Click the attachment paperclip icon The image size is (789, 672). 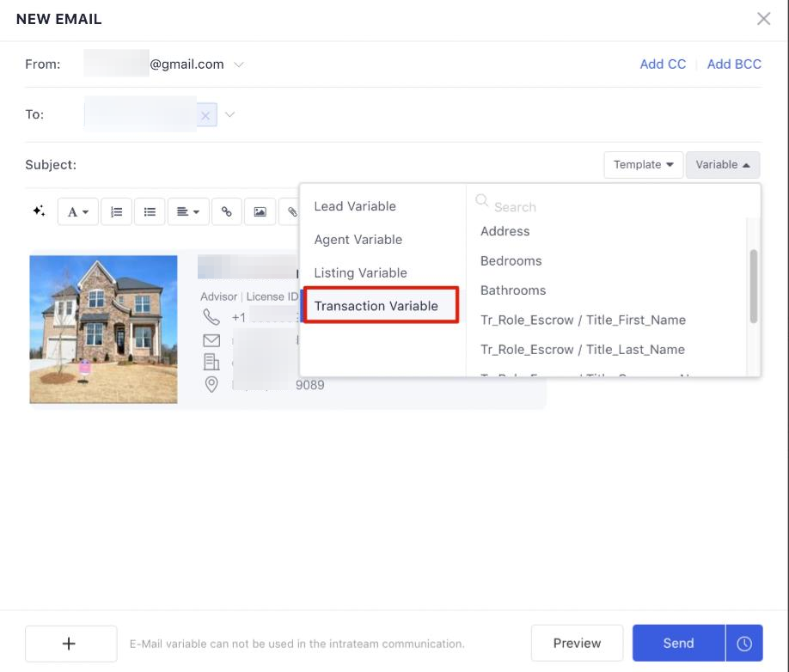(292, 211)
